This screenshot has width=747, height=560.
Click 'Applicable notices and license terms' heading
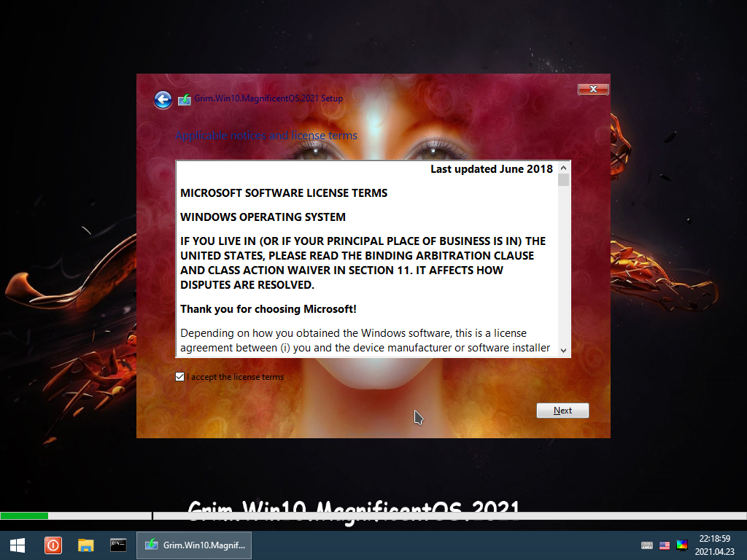[266, 136]
